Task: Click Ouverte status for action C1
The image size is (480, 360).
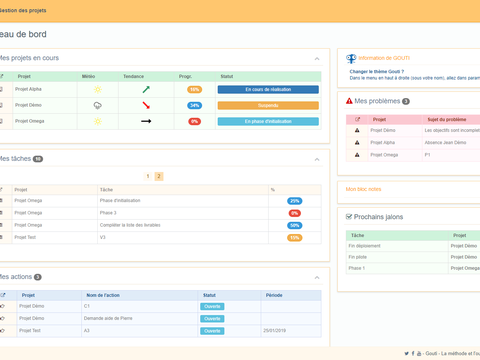Action: tap(212, 306)
